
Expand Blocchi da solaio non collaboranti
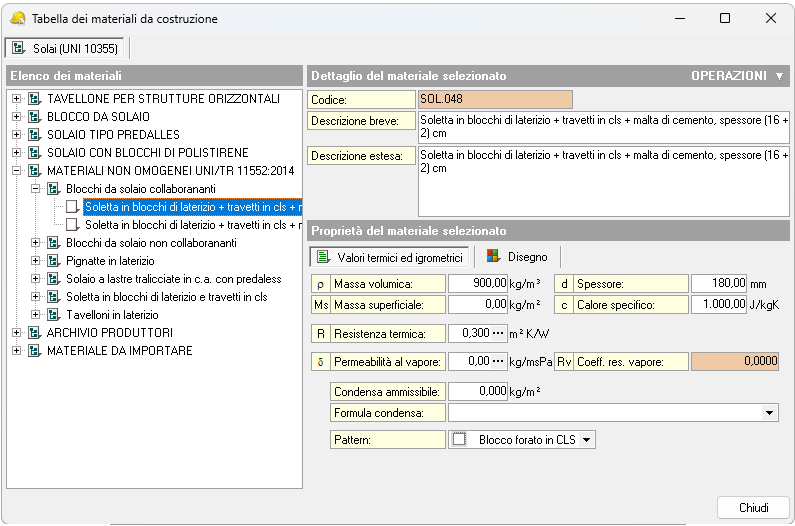35,243
